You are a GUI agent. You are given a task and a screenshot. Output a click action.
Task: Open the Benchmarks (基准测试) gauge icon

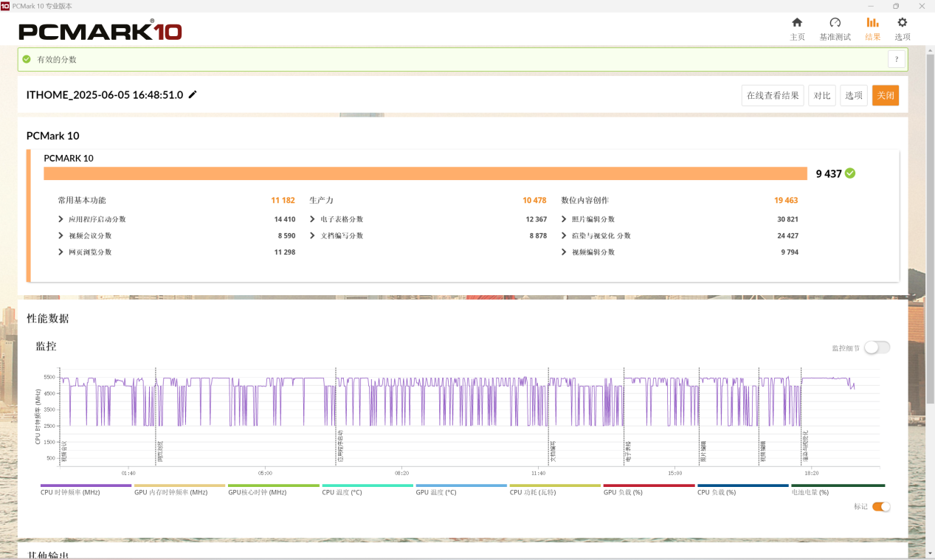835,23
